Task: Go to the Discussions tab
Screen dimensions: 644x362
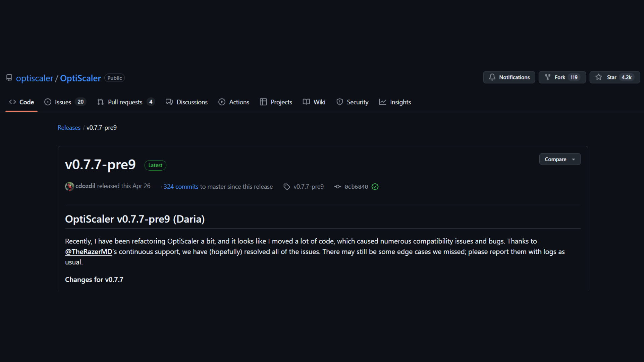Action: 186,102
